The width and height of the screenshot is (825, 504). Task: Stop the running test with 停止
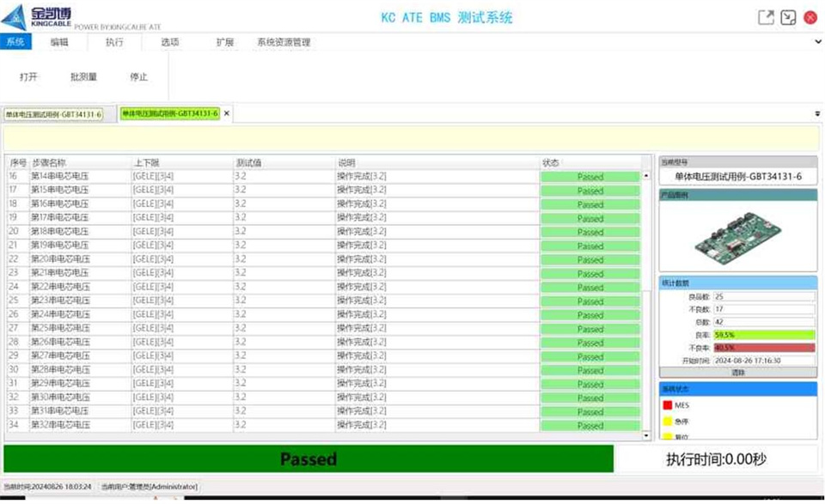click(139, 76)
